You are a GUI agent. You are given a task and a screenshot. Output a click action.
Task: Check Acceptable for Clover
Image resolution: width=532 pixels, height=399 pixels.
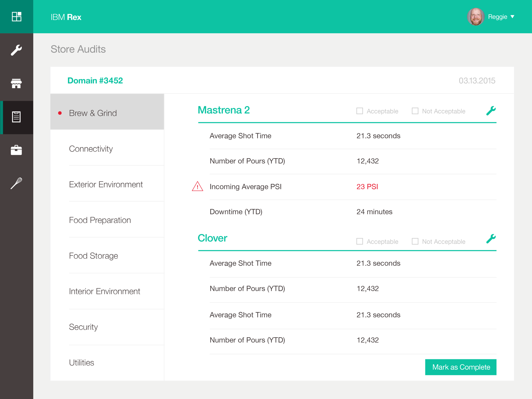360,241
